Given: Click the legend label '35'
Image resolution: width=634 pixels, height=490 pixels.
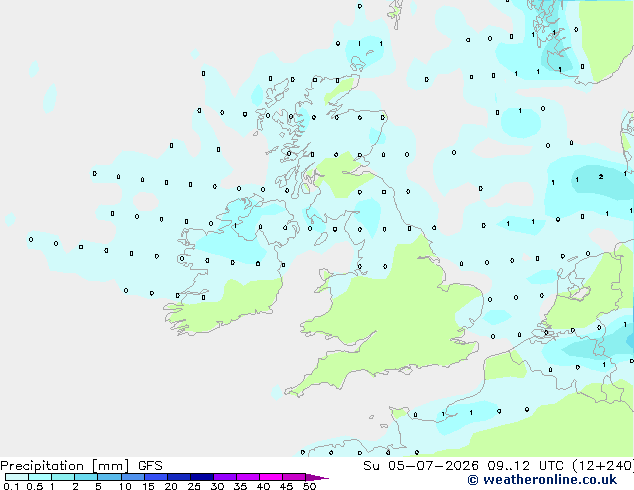Looking at the screenshot, I should (240, 486).
